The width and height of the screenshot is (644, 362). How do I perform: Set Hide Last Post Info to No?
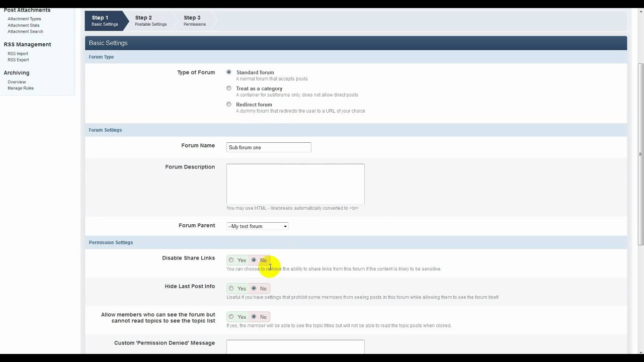tap(254, 289)
